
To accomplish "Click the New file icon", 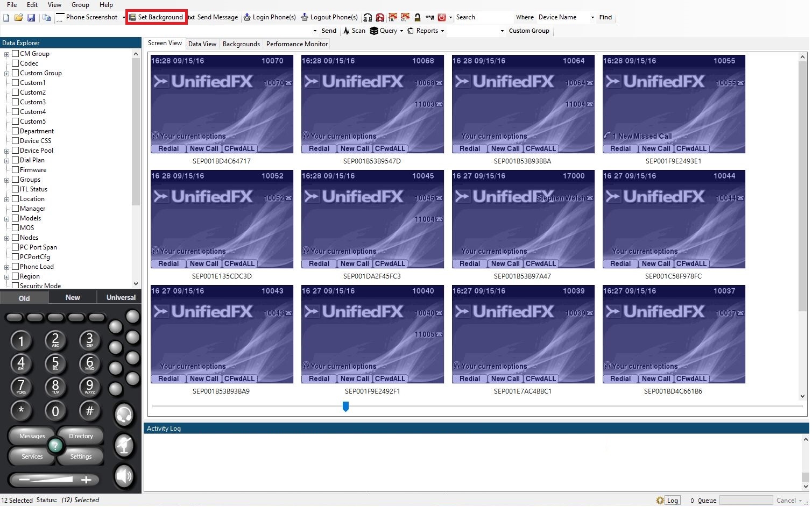I will pyautogui.click(x=6, y=18).
